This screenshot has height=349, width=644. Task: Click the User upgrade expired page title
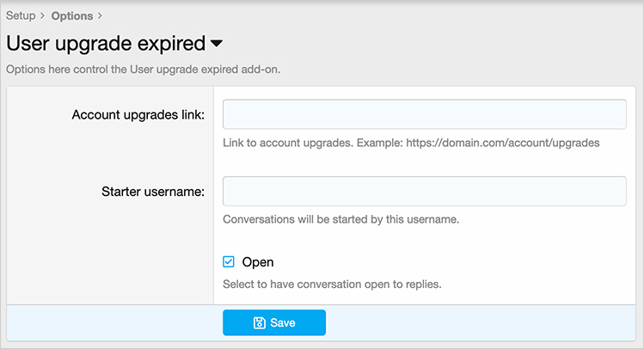[105, 43]
